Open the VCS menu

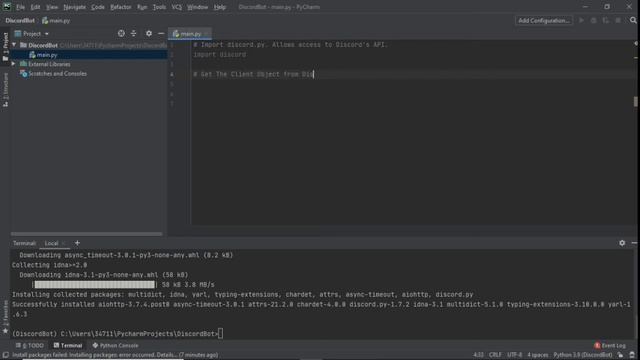click(x=176, y=7)
